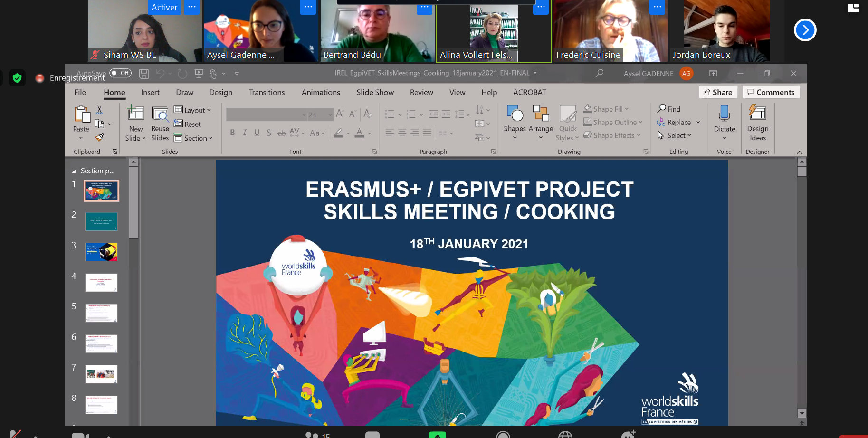Screen dimensions: 868x438
Task: Click Find in Editing group
Action: coord(669,109)
